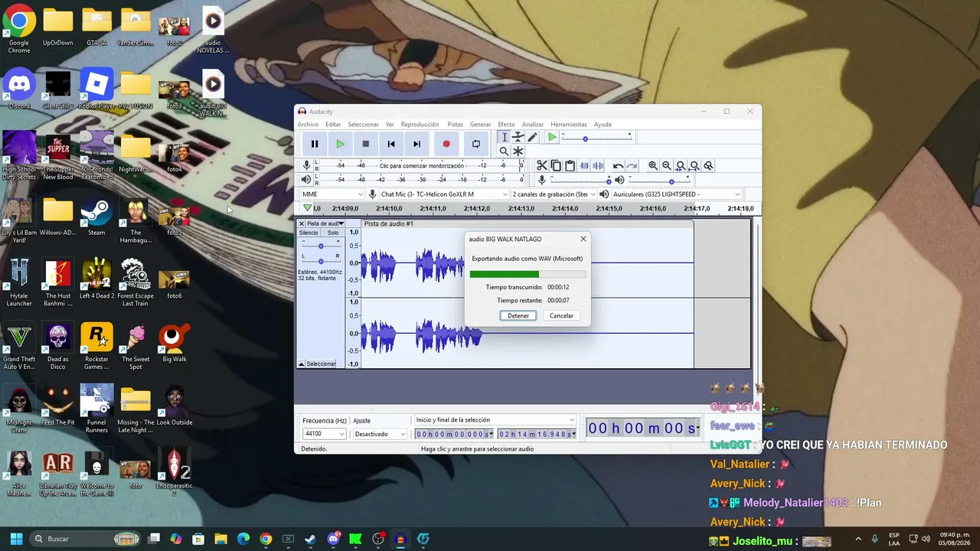Open the Auriculares playback device dropdown
Viewport: 980px width, 551px height.
(677, 194)
